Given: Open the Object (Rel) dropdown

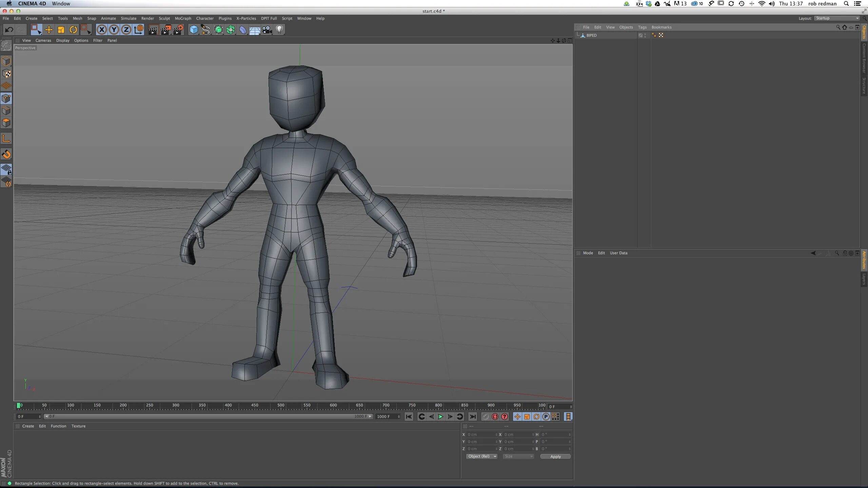Looking at the screenshot, I should point(481,456).
